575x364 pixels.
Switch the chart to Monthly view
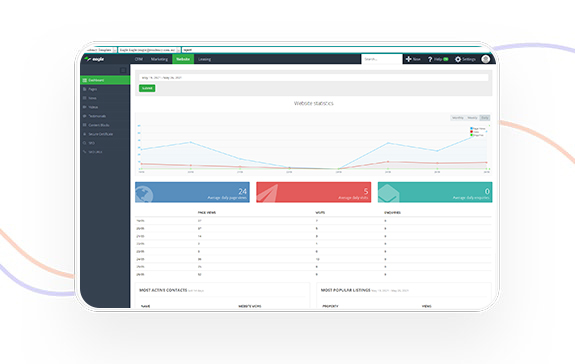tap(457, 118)
